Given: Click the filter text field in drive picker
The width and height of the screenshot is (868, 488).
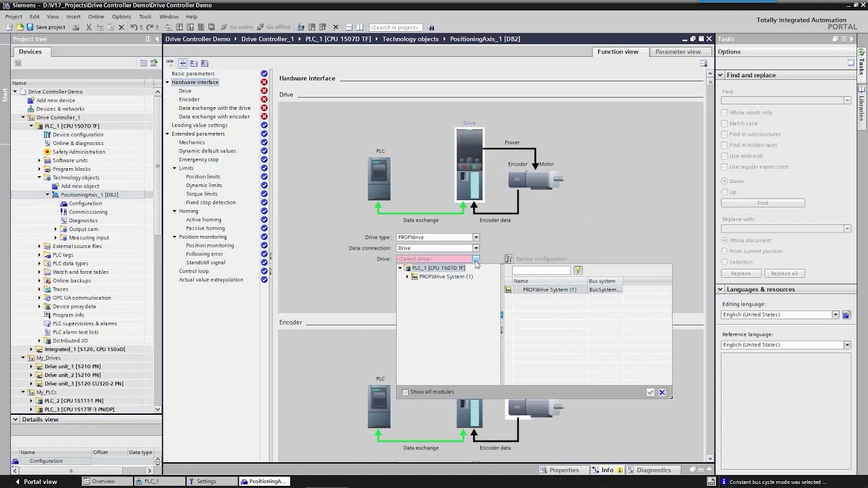Looking at the screenshot, I should [x=541, y=270].
